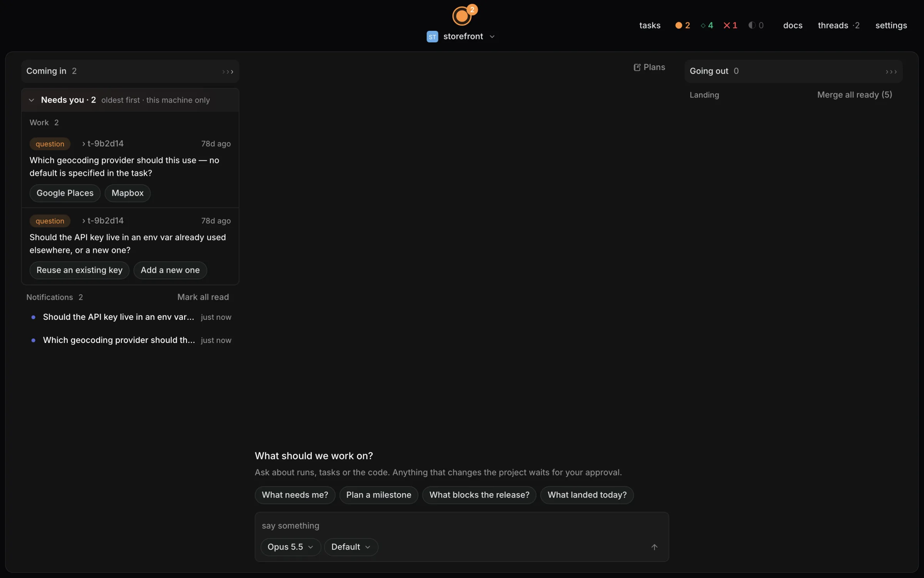Select the Plan a milestone suggestion
Screen dimensions: 924x578
[378, 495]
